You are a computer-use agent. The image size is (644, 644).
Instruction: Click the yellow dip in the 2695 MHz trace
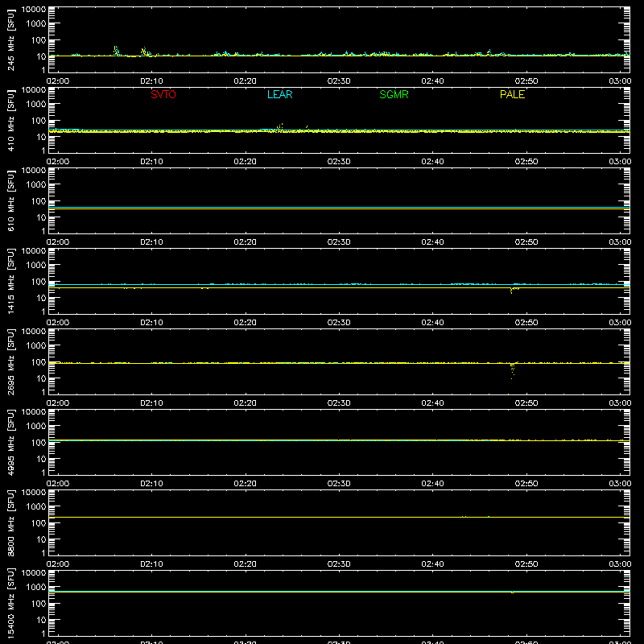pyautogui.click(x=512, y=370)
